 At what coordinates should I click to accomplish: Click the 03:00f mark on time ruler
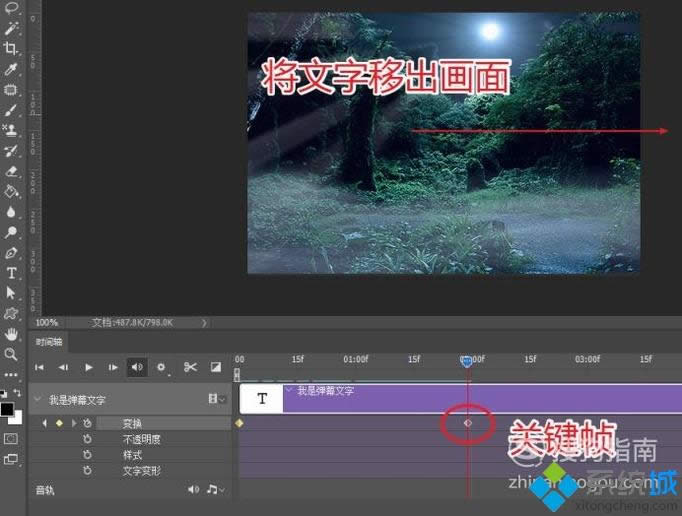coord(587,359)
